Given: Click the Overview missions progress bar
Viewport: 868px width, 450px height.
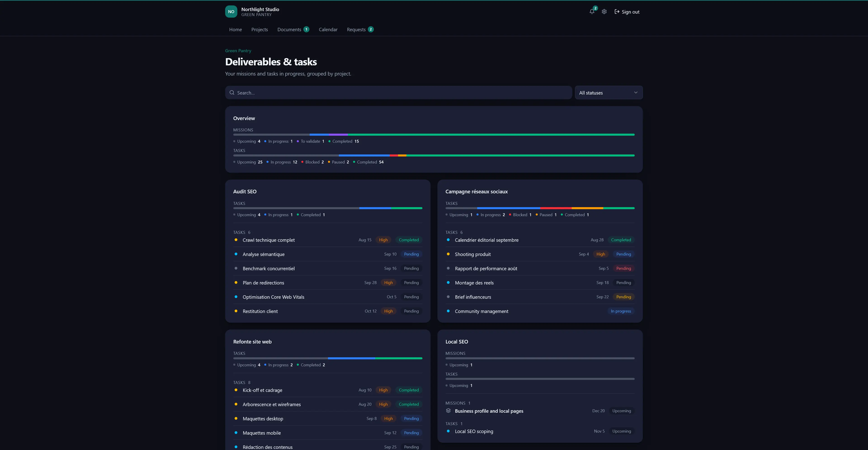Looking at the screenshot, I should [434, 135].
